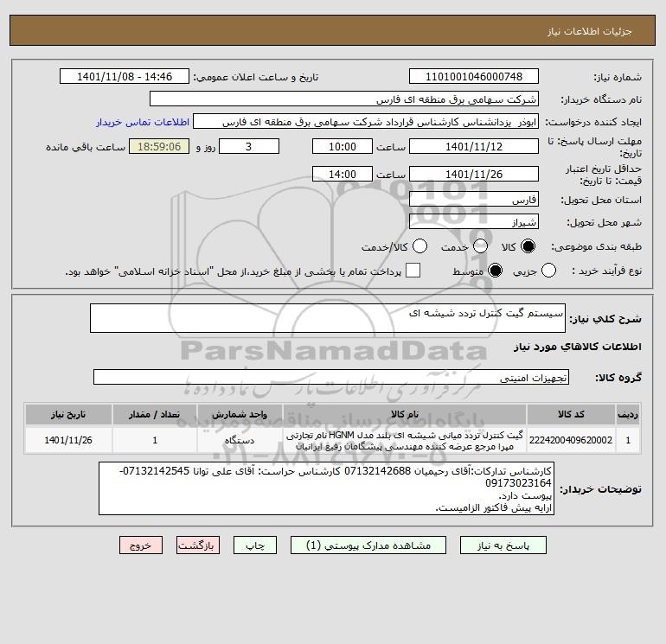Image resolution: width=666 pixels, height=644 pixels.
Task: Select the کالا/خدمت radio button
Action: [x=420, y=246]
